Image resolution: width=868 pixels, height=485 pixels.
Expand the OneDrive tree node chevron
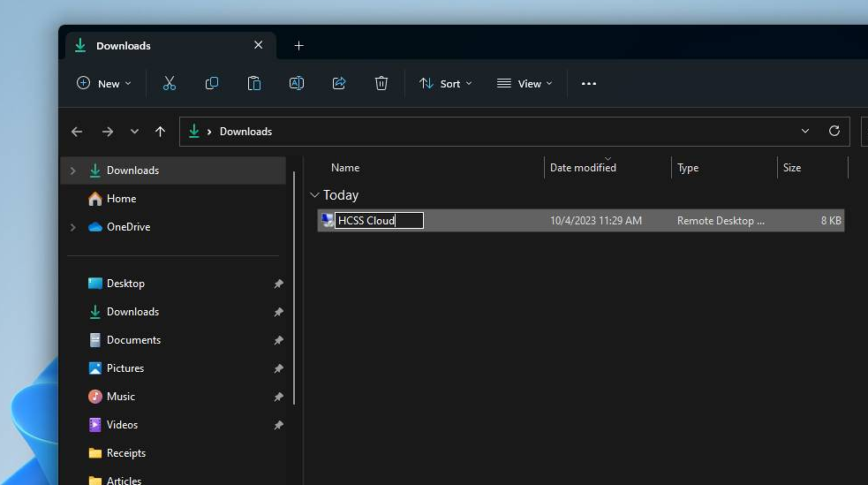tap(72, 227)
